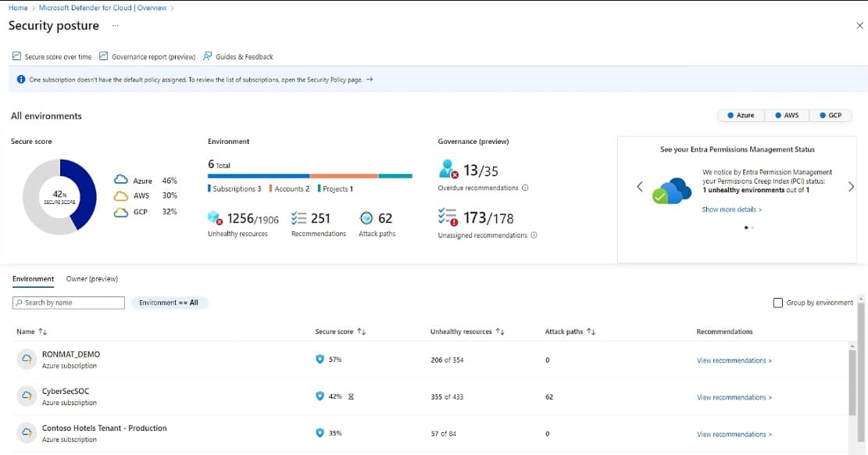868x455 pixels.
Task: Click the teal Projects segment of environment bar
Action: 395,176
